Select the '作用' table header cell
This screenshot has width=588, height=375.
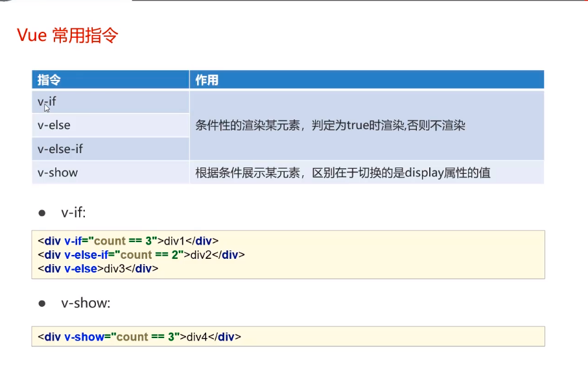(x=367, y=80)
